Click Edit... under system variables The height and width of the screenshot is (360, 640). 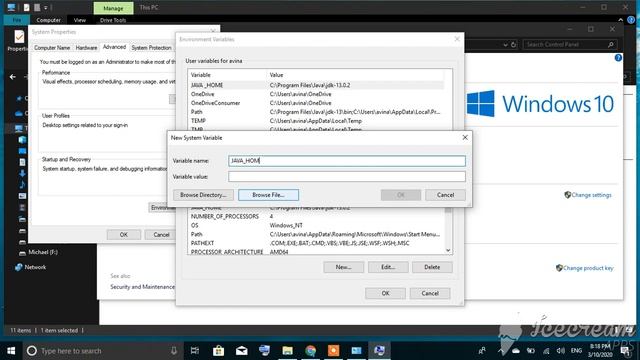tap(388, 267)
